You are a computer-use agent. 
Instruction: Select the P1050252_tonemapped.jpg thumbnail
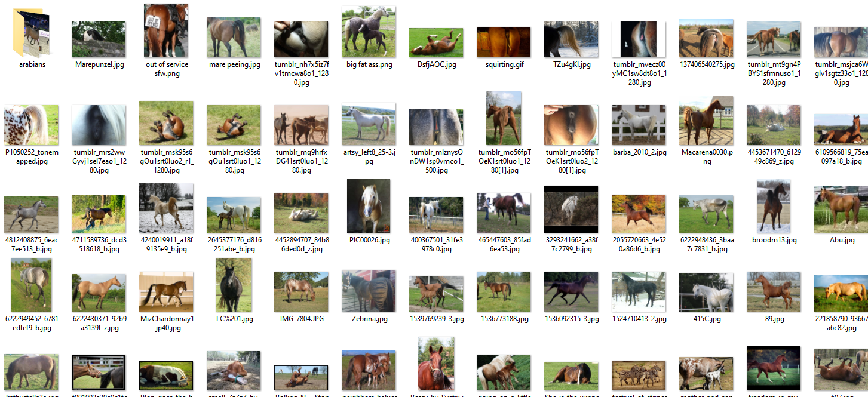[x=31, y=124]
